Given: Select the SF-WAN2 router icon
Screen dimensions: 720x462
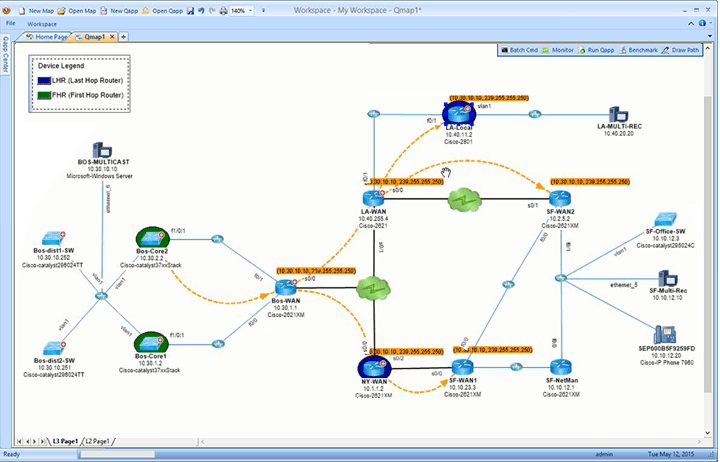Looking at the screenshot, I should (560, 198).
